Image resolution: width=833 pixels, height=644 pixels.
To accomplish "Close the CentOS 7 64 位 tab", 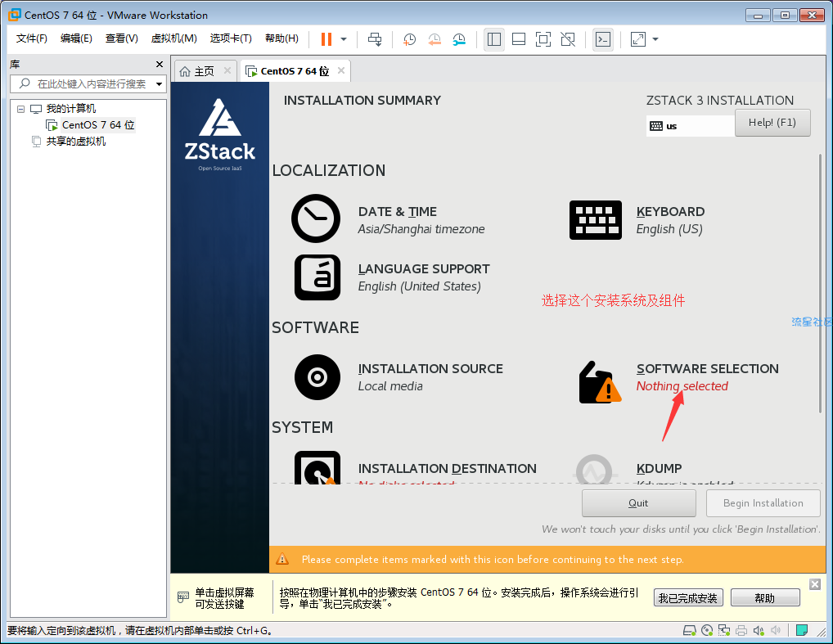I will [x=341, y=70].
